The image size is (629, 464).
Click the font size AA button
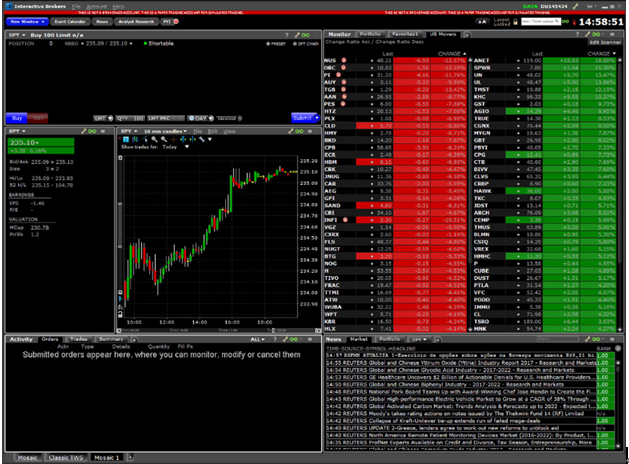pos(482,22)
